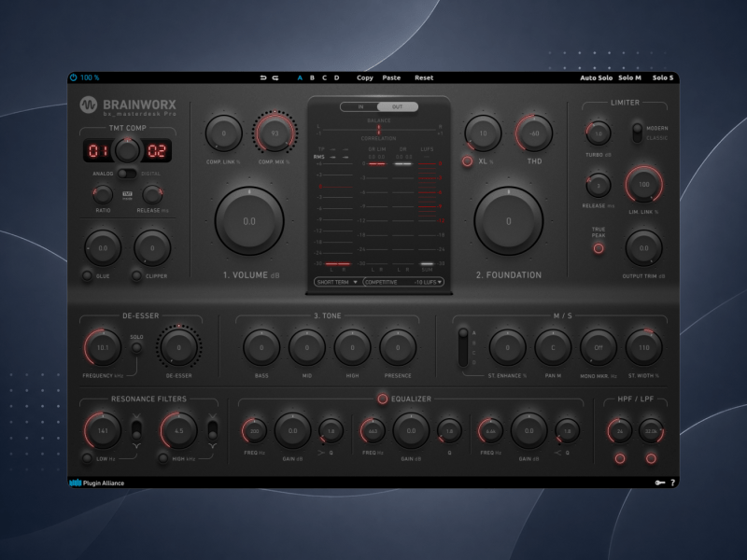Toggle the Equalizer power button
The height and width of the screenshot is (560, 747).
(383, 399)
